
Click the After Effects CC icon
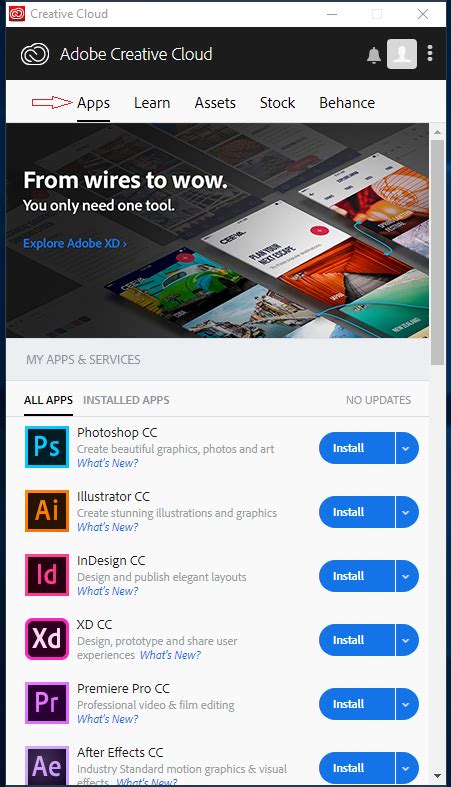[47, 766]
